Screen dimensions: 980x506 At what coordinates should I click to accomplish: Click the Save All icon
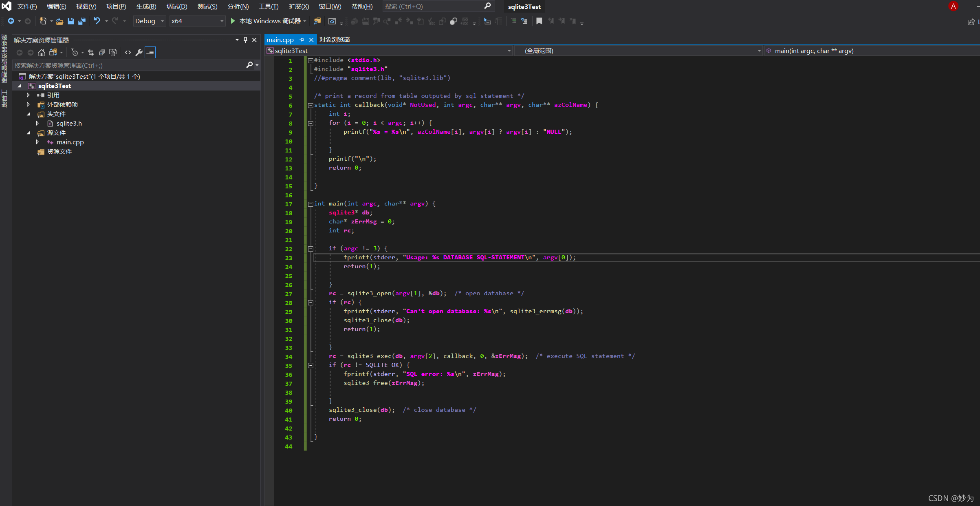(x=82, y=21)
